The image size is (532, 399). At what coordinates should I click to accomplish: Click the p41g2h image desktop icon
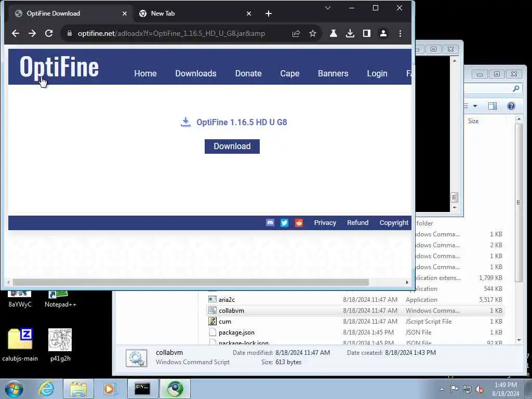[60, 345]
